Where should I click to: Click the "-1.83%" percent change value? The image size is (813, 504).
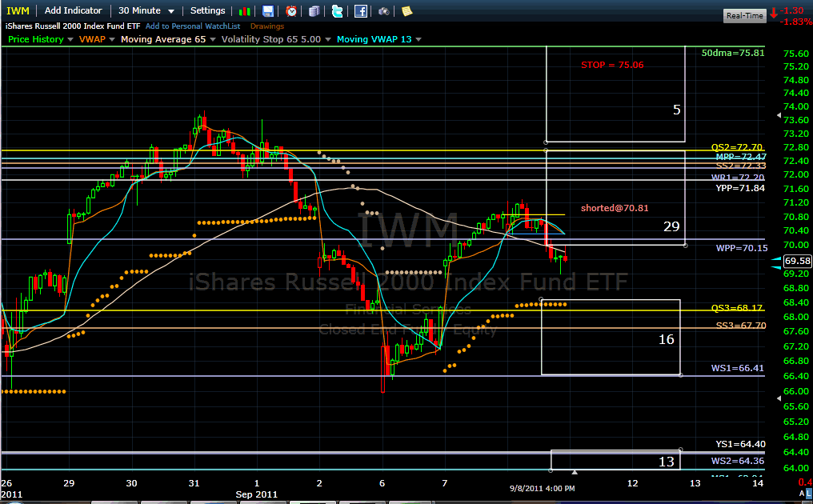[796, 22]
